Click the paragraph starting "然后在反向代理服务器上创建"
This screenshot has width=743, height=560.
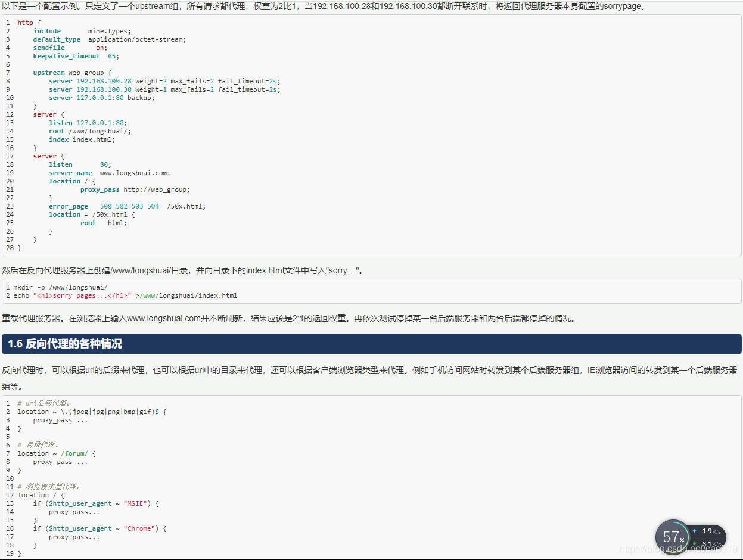pos(183,271)
